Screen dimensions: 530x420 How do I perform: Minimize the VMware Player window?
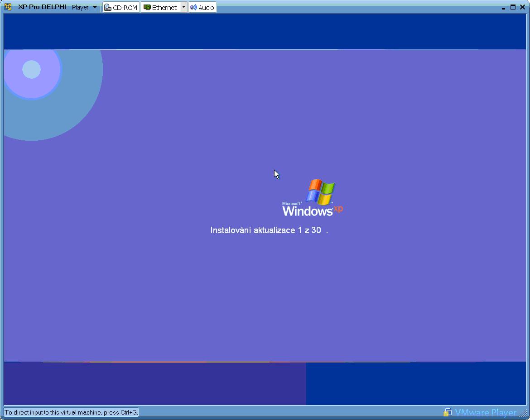pos(503,7)
